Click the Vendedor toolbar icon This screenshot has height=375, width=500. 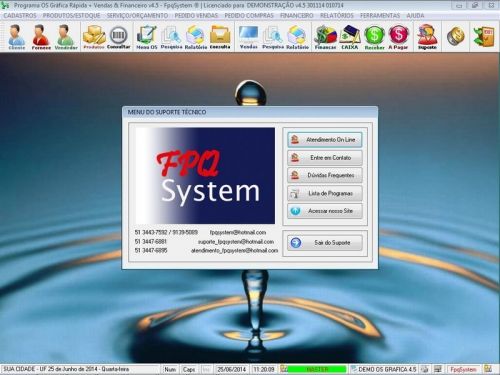point(66,37)
